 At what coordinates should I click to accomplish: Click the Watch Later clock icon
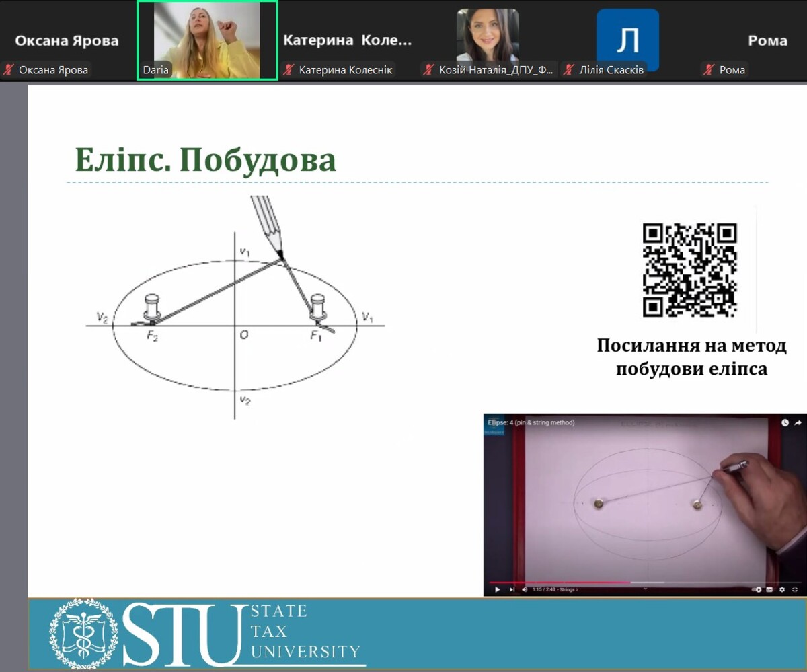point(785,423)
